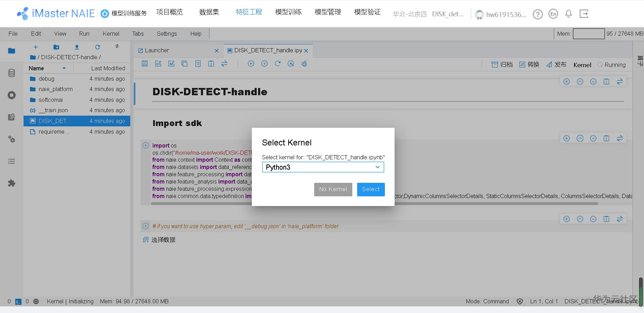This screenshot has width=644, height=313.
Task: Switch language with the En icon
Action: pyautogui.click(x=553, y=14)
